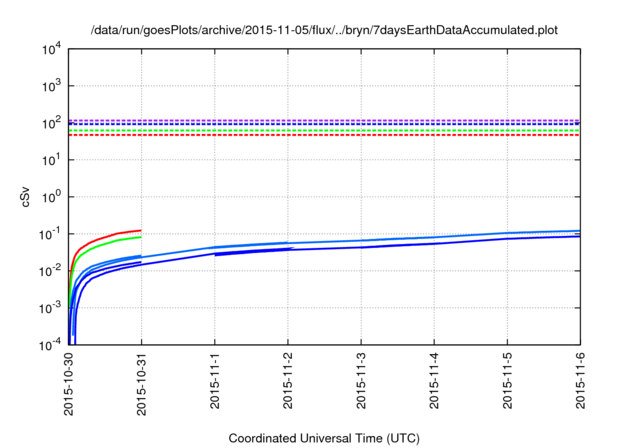The image size is (640, 448).
Task: Click the cSv y-axis label
Action: point(26,197)
